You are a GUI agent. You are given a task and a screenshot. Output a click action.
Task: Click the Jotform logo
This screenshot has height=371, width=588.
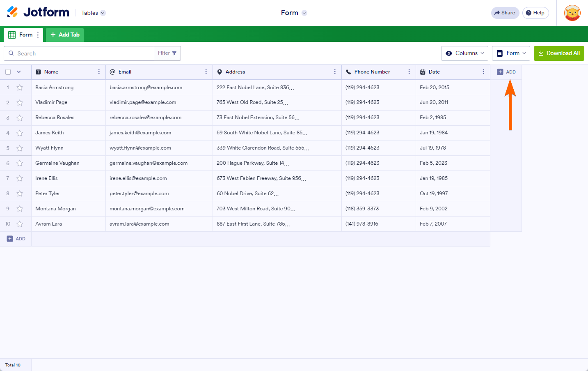(x=38, y=12)
